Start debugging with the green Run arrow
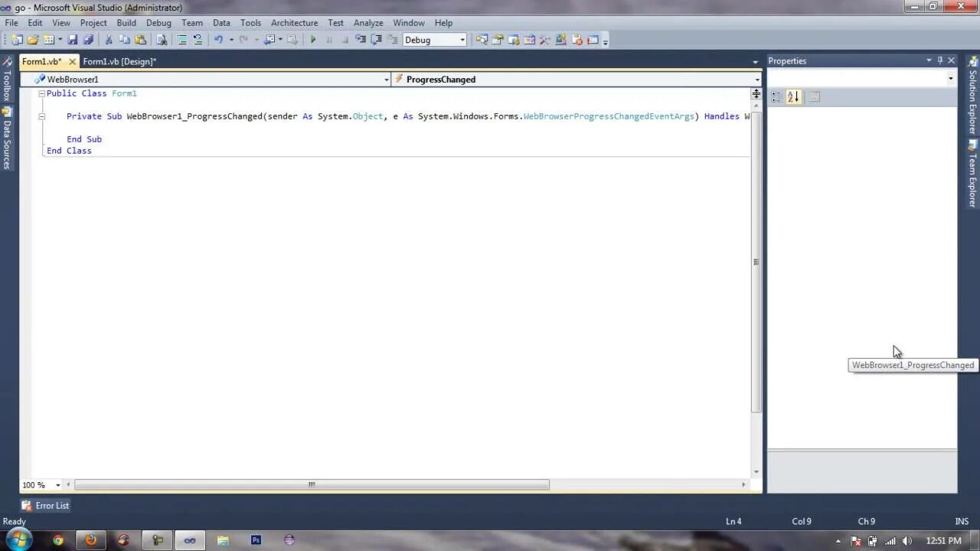Viewport: 980px width, 551px height. (313, 40)
